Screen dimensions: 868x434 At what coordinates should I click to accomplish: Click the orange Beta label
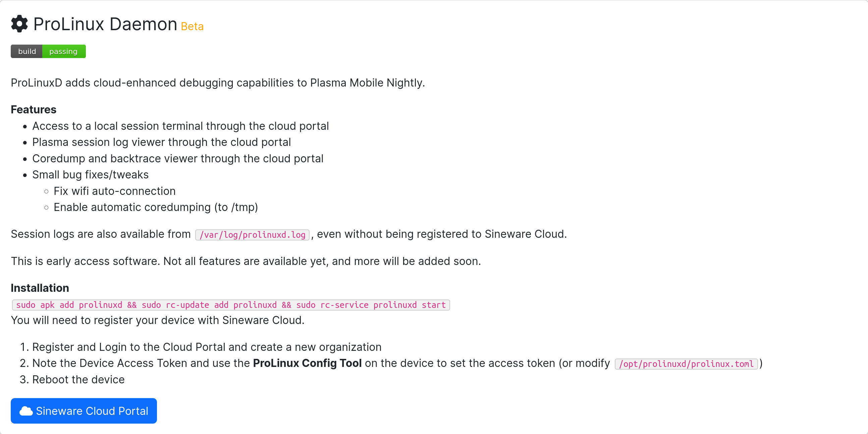(x=192, y=26)
